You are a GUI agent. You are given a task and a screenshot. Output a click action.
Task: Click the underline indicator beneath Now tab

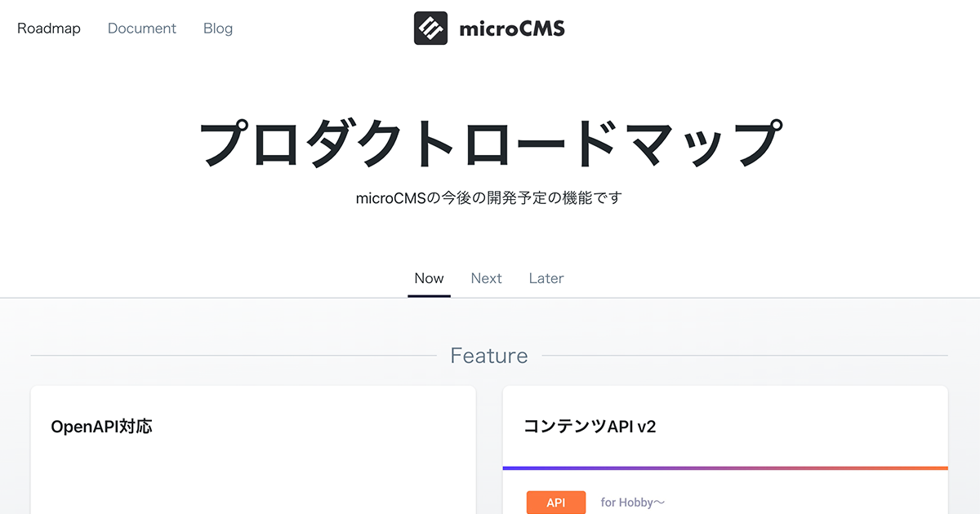pos(429,295)
